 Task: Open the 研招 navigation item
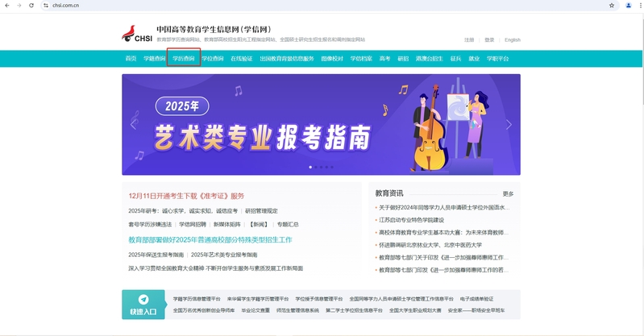tap(403, 59)
